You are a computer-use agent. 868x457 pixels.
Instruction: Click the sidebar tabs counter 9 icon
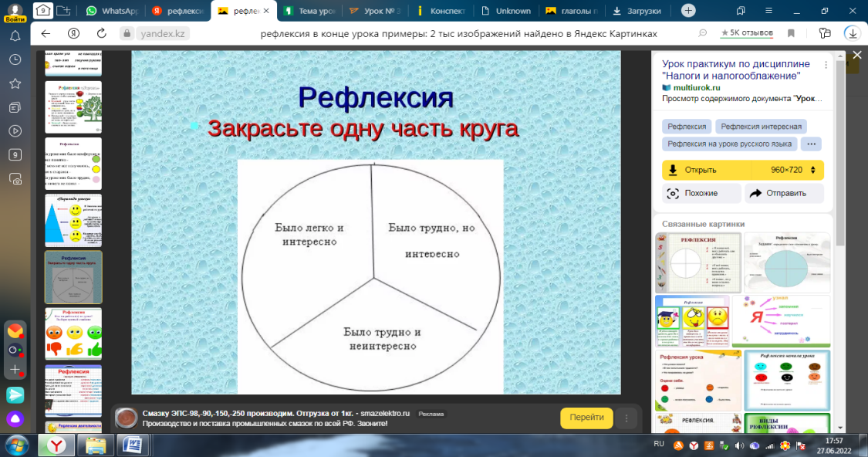tap(15, 155)
